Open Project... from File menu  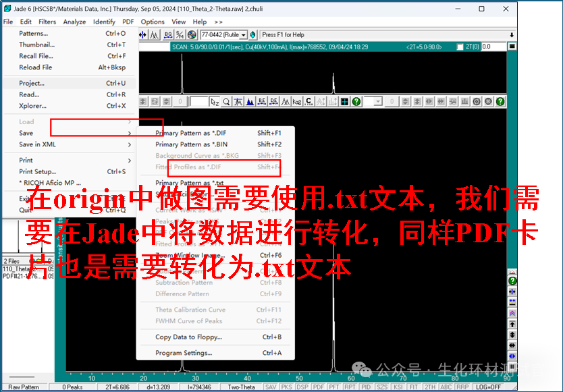point(69,83)
